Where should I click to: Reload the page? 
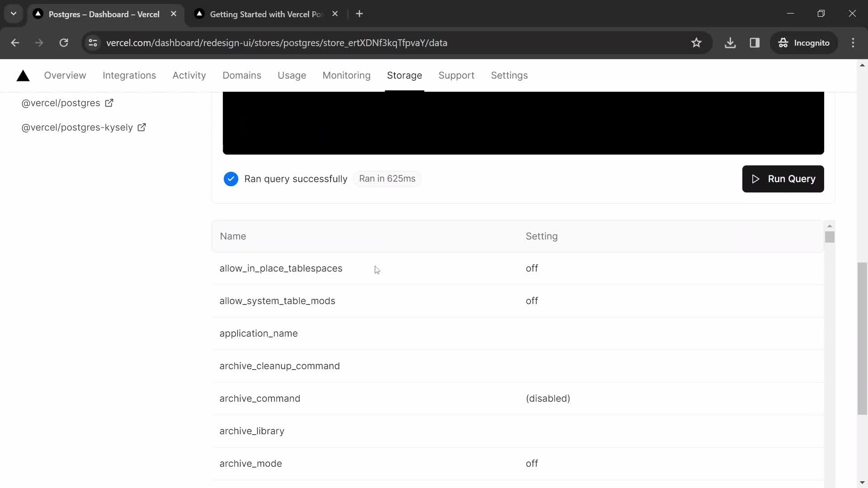(64, 43)
